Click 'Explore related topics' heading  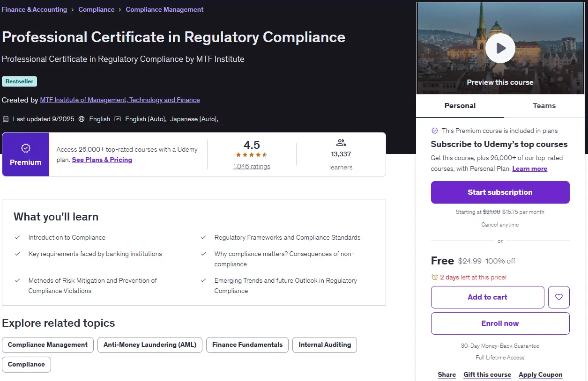(x=58, y=323)
